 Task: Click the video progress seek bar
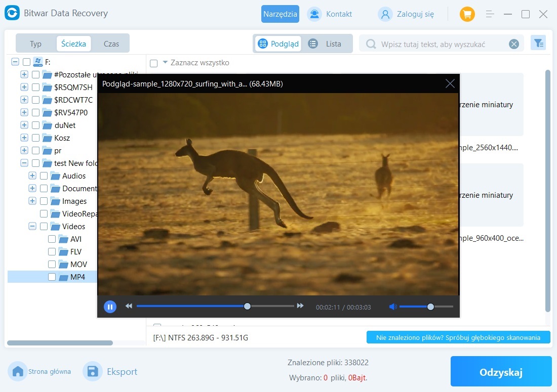tap(203, 306)
